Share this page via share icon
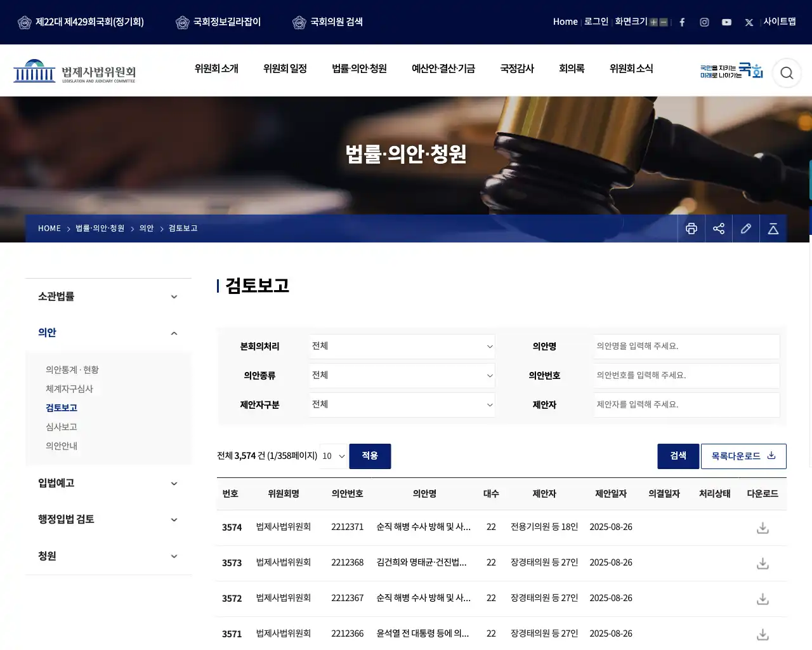Screen dimensions: 812x650 [719, 229]
